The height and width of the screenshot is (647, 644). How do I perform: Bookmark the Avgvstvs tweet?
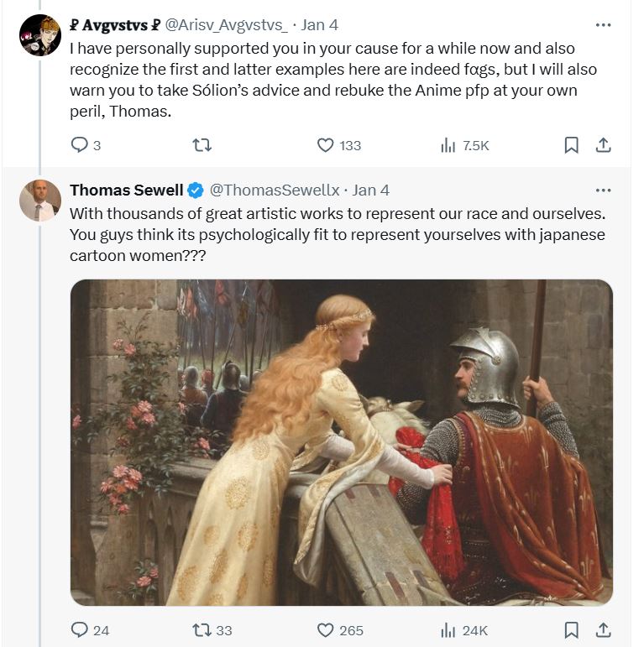click(571, 145)
